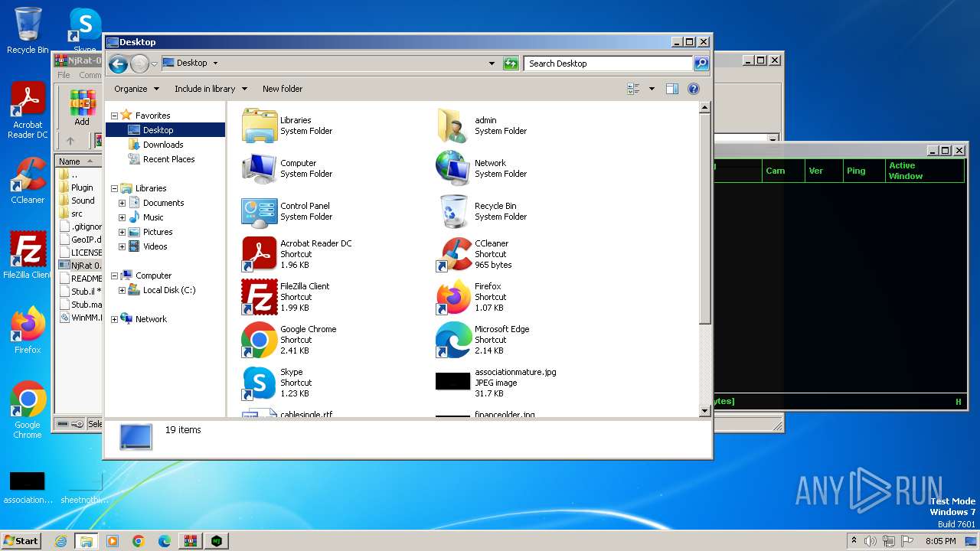Show the preview pane icon
Screen dimensions: 980x551
672,89
